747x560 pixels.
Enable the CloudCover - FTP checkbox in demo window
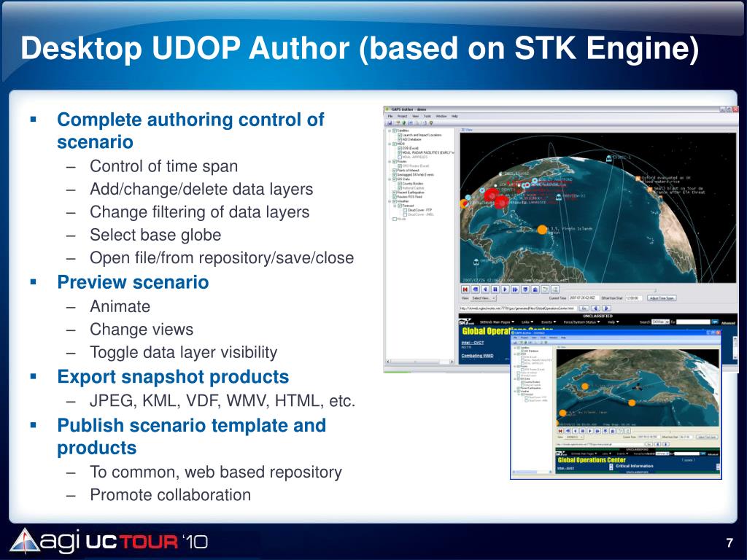pyautogui.click(x=405, y=210)
